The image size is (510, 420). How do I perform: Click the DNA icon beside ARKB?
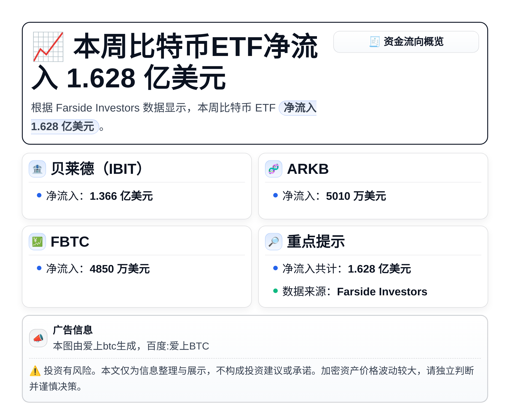273,169
